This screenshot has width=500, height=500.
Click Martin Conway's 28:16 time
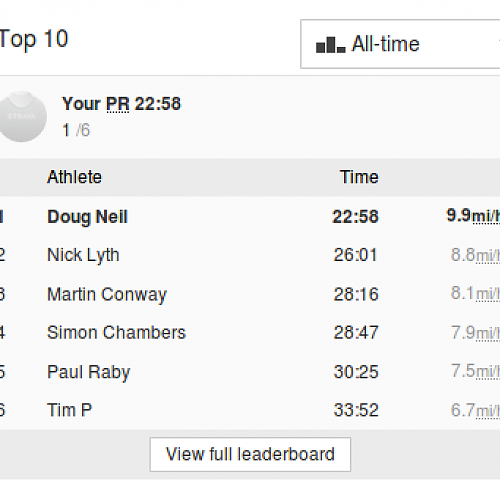356,294
